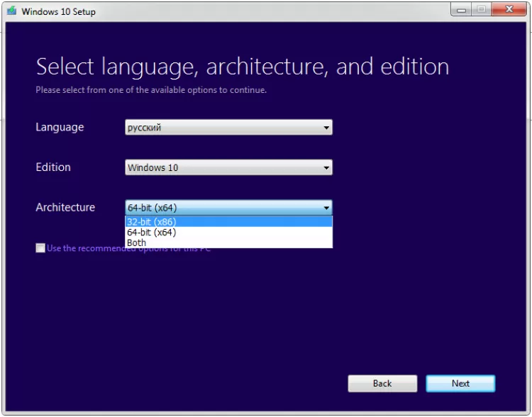Return to the previous step with Back

pyautogui.click(x=382, y=384)
